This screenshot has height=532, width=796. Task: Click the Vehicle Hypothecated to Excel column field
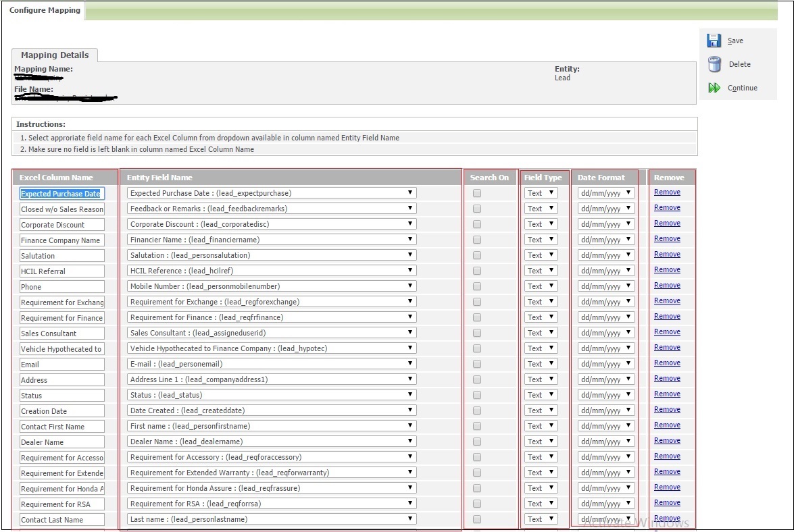pyautogui.click(x=62, y=349)
